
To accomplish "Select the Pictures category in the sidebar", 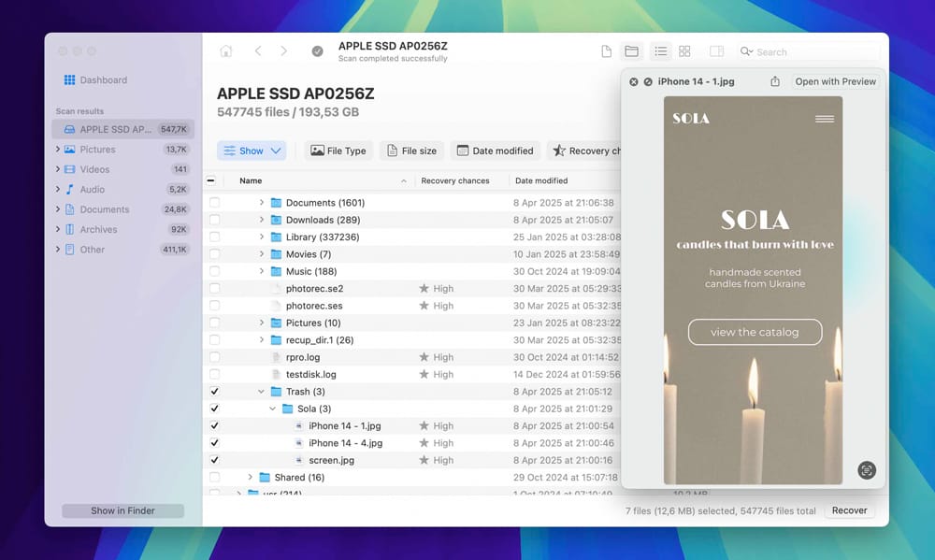I will pos(96,149).
